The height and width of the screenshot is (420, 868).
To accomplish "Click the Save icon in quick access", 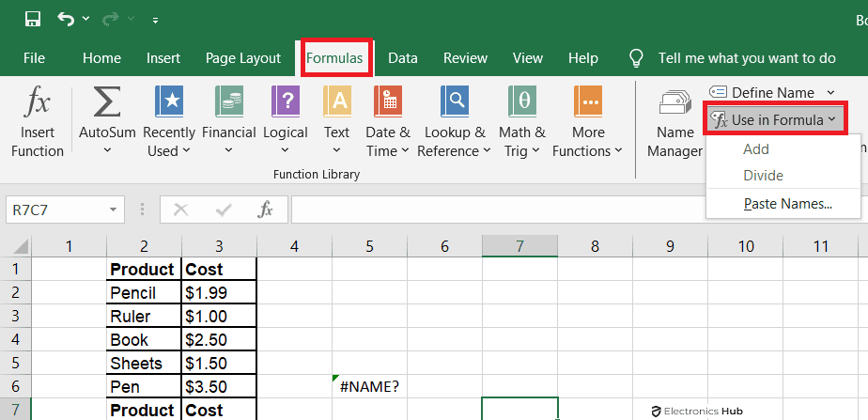I will click(x=32, y=19).
